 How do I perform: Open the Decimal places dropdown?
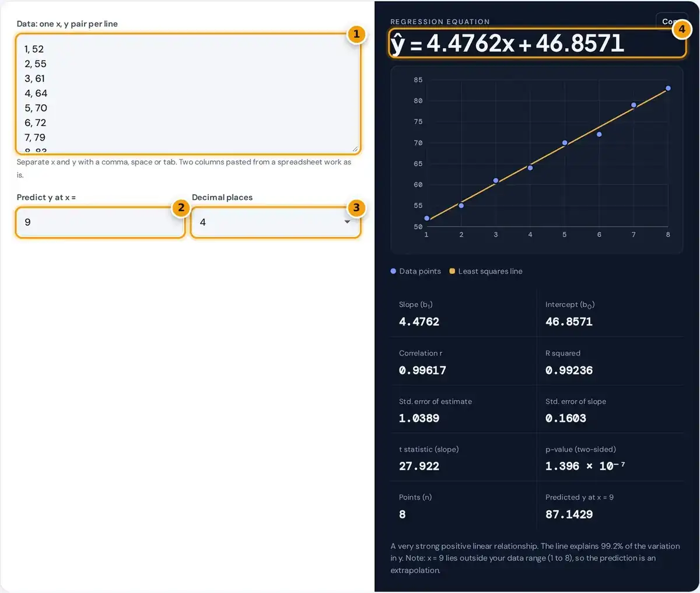pos(276,222)
